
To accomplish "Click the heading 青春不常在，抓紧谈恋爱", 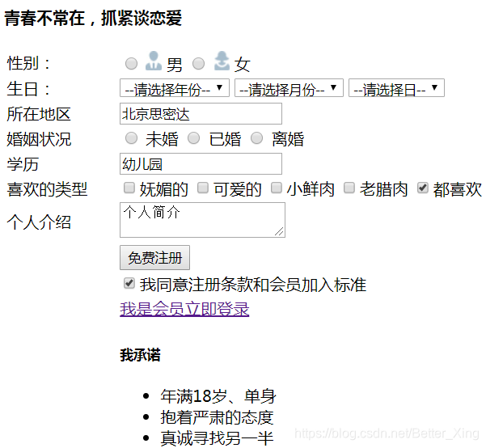I will [x=93, y=18].
